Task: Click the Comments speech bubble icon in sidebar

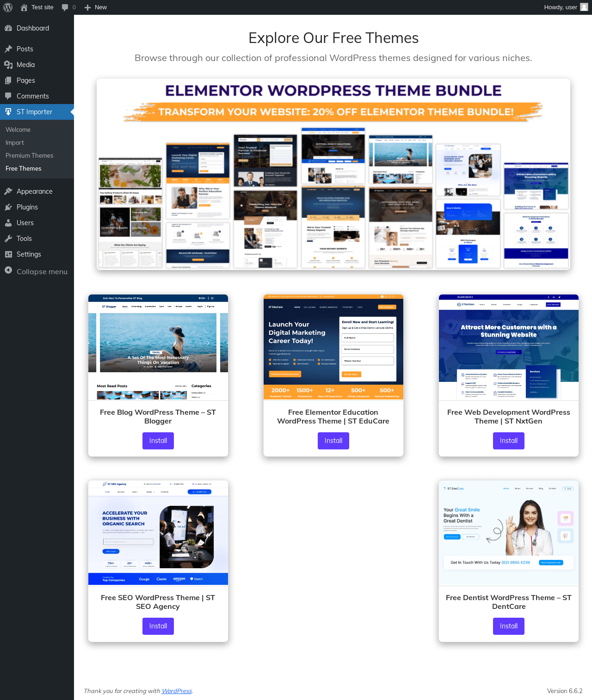Action: pyautogui.click(x=8, y=96)
